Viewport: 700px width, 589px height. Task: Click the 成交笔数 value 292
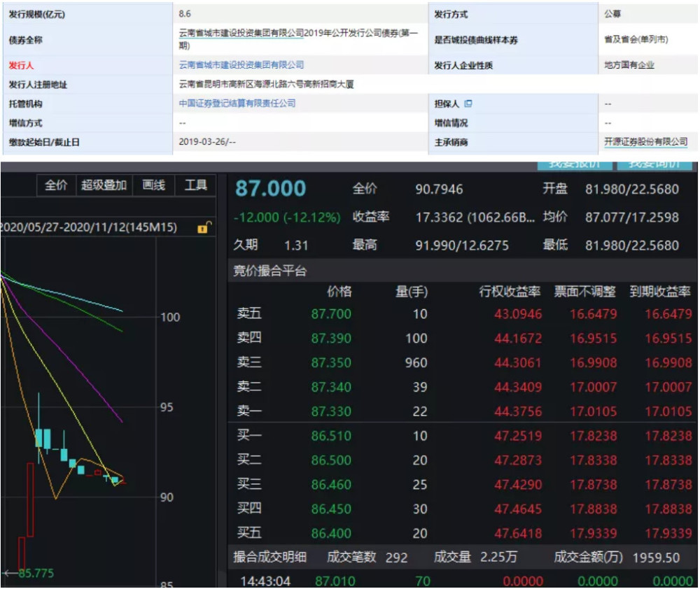pos(396,558)
